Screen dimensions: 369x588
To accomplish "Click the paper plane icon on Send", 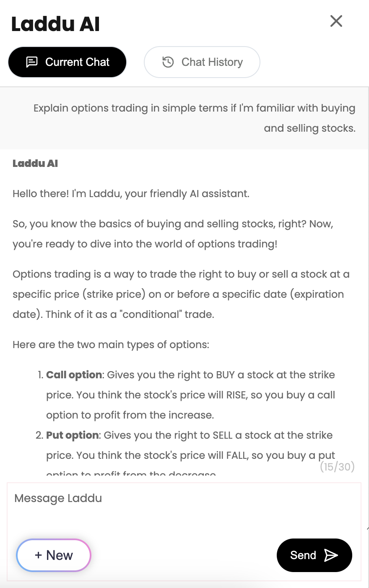I will (x=331, y=555).
